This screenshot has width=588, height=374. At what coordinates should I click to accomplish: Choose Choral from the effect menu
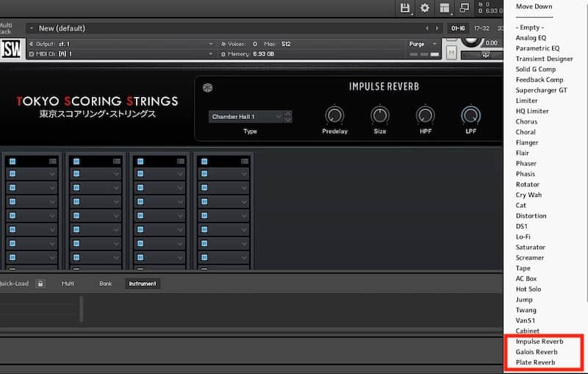click(526, 132)
